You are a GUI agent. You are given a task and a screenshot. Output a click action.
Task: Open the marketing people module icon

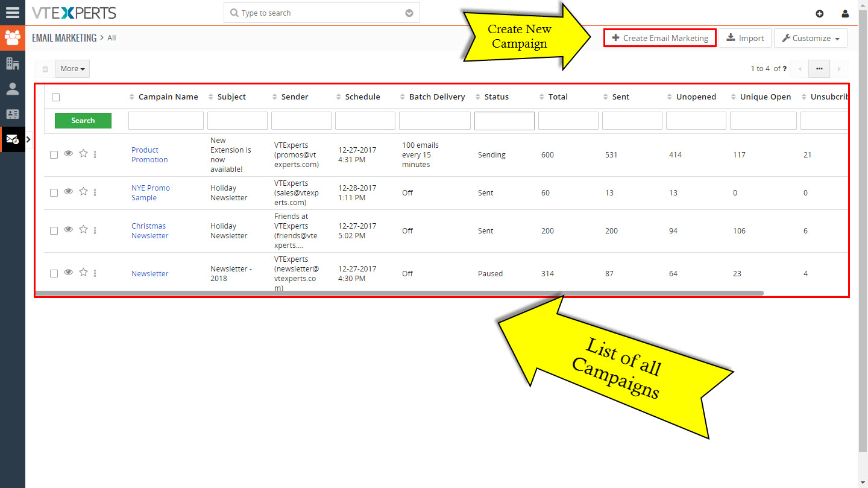12,38
